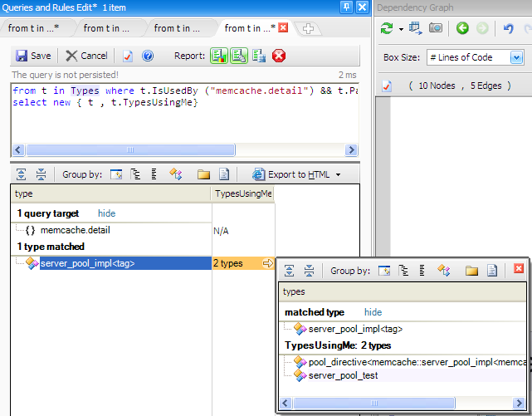Select server_pool_test in the popup list
Viewport: 532px width, 416px height.
point(343,375)
